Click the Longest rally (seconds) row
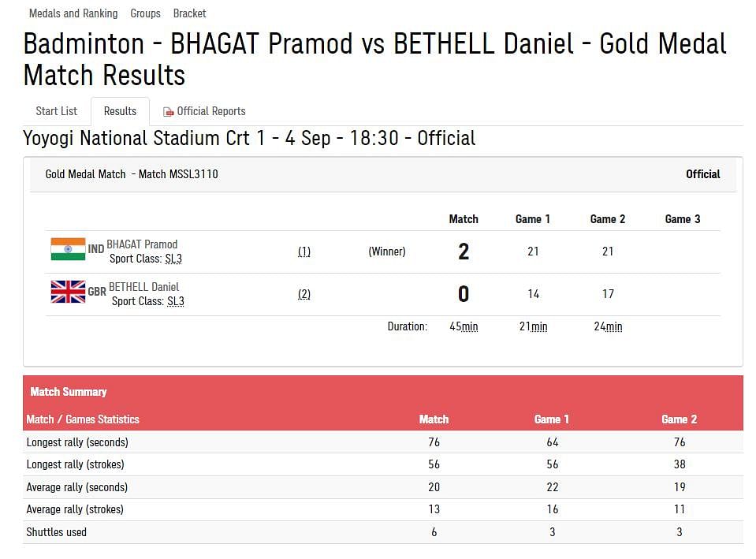This screenshot has width=756, height=559. (x=383, y=442)
